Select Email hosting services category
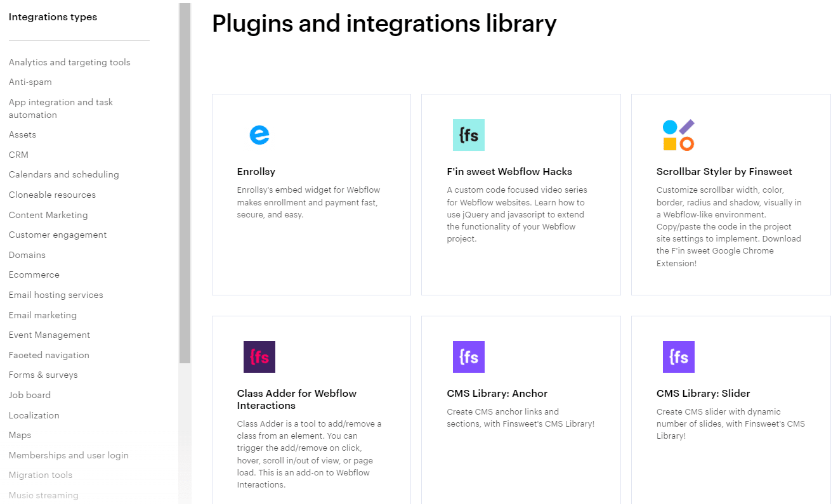This screenshot has width=838, height=504. tap(56, 295)
